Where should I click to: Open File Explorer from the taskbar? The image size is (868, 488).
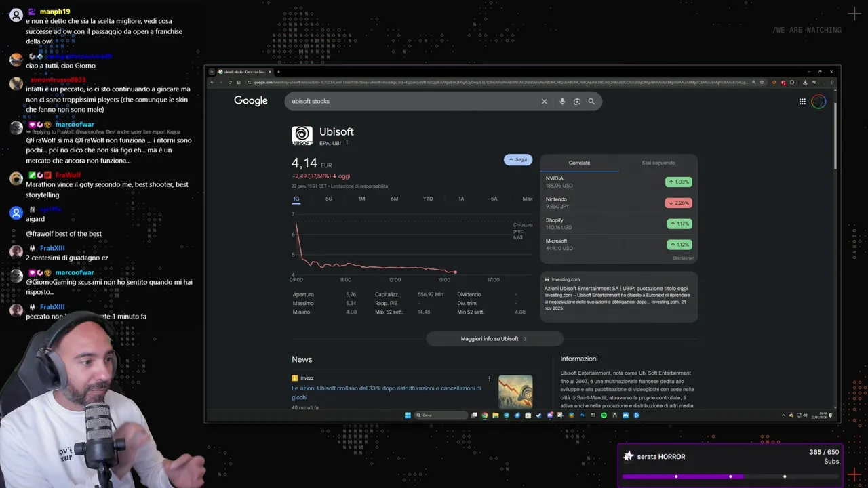click(496, 415)
